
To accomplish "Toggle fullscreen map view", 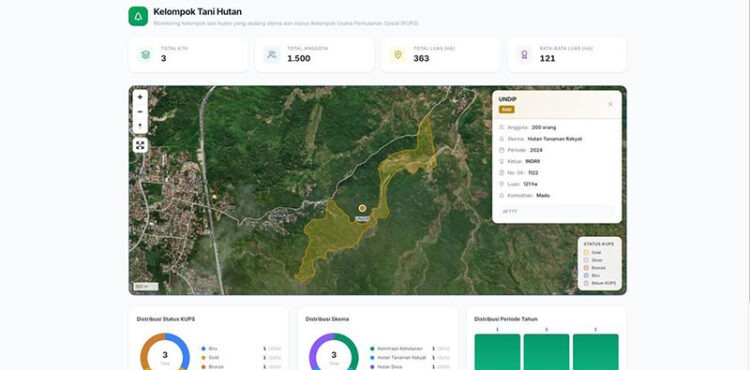I will click(x=140, y=145).
